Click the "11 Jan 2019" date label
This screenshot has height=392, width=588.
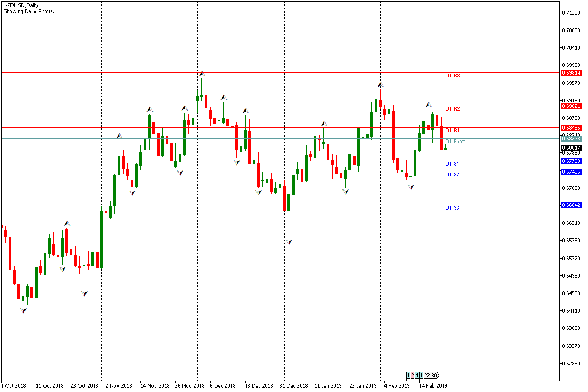[328, 385]
